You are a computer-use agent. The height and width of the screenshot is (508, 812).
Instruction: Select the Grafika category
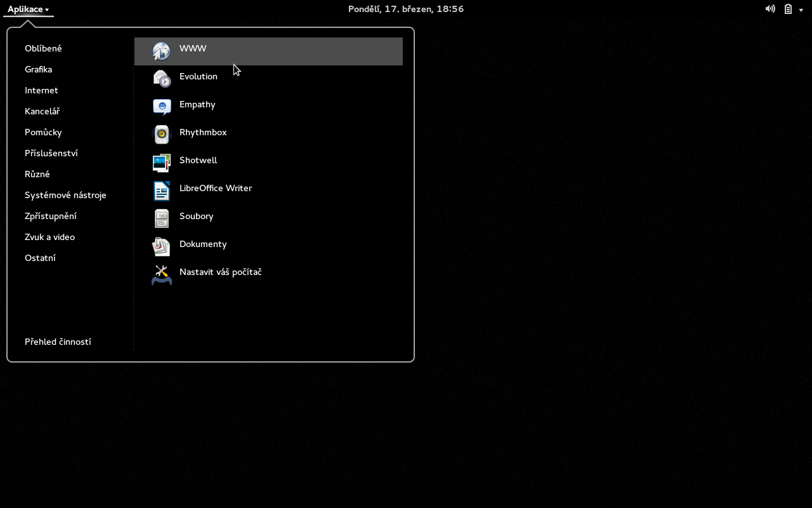tap(38, 69)
